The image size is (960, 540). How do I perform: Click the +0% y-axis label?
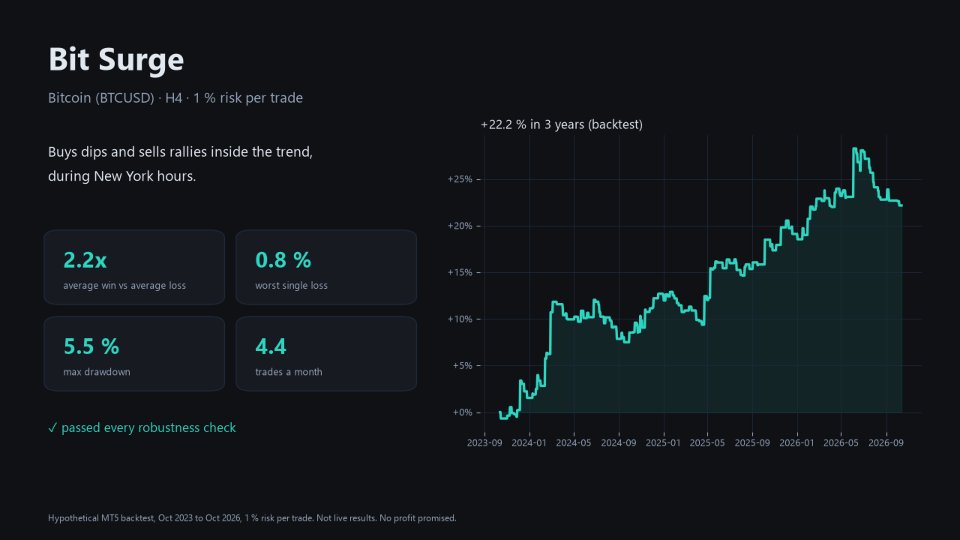click(462, 413)
